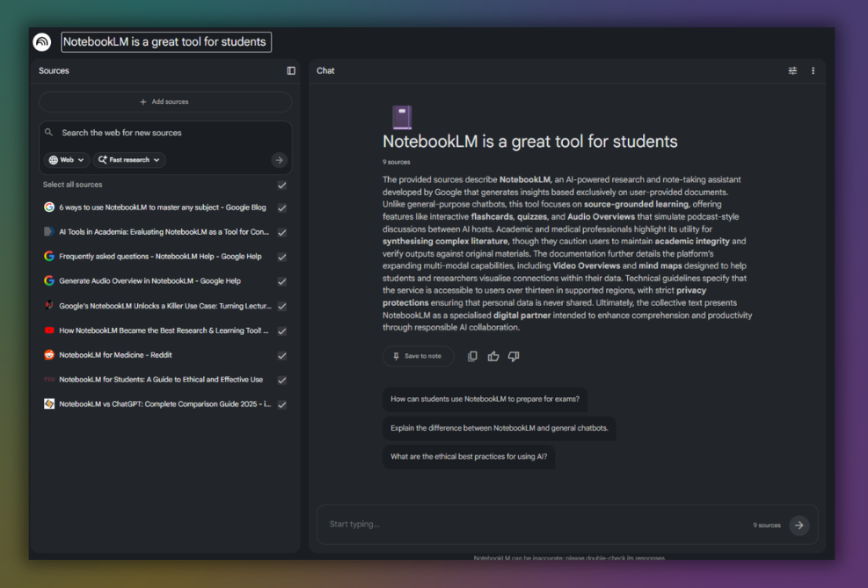Click the NotebookLM logo icon
The image size is (868, 588).
41,41
